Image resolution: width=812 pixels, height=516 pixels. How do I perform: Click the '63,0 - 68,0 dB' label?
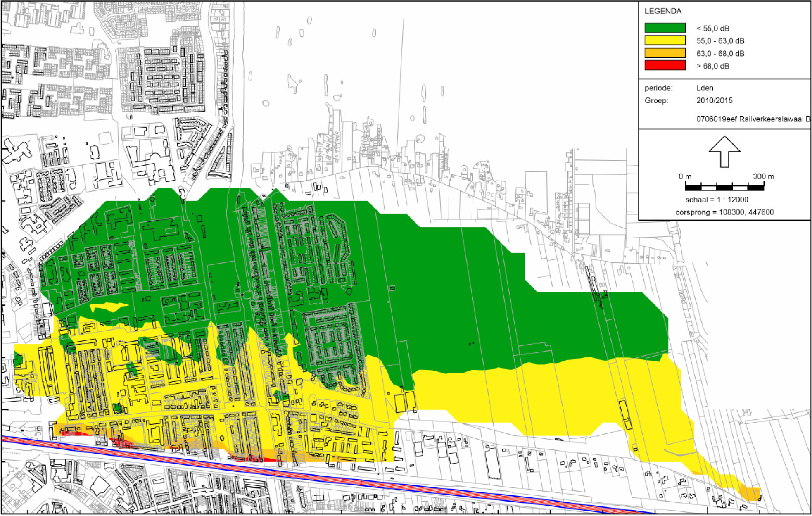click(720, 54)
